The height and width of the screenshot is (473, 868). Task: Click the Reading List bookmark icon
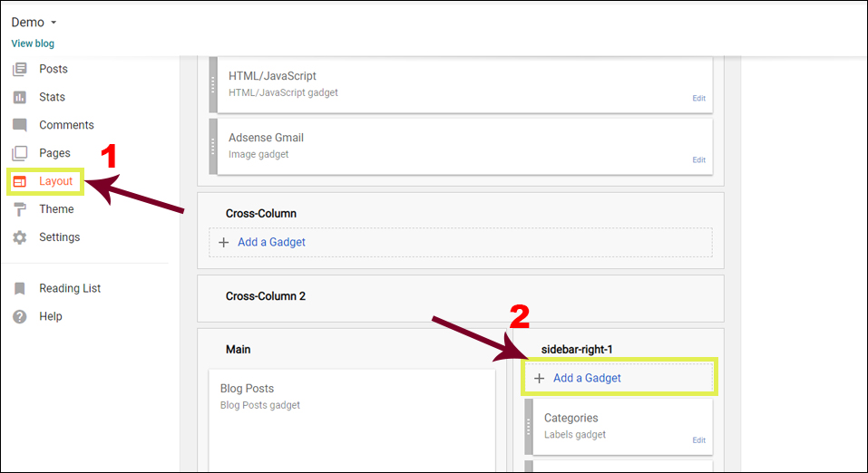(20, 288)
